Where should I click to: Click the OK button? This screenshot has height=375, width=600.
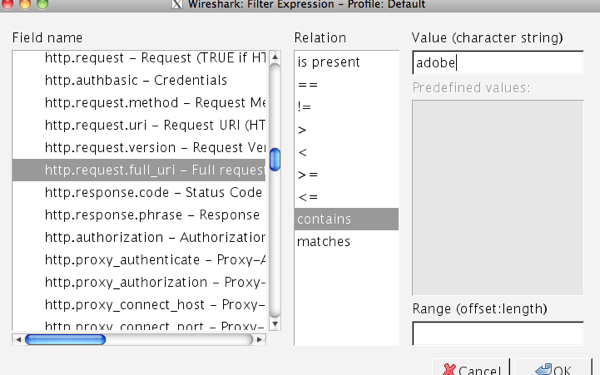pos(553,368)
